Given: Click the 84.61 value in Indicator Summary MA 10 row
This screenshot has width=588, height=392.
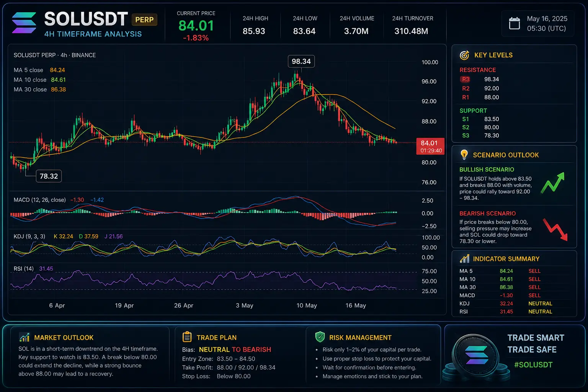Looking at the screenshot, I should tap(506, 279).
